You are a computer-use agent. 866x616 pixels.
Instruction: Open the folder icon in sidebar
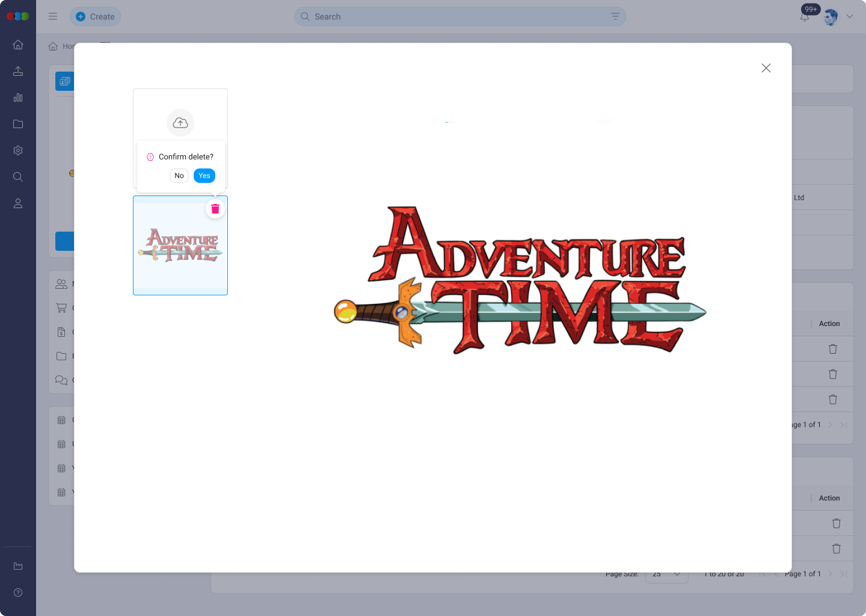click(x=18, y=124)
